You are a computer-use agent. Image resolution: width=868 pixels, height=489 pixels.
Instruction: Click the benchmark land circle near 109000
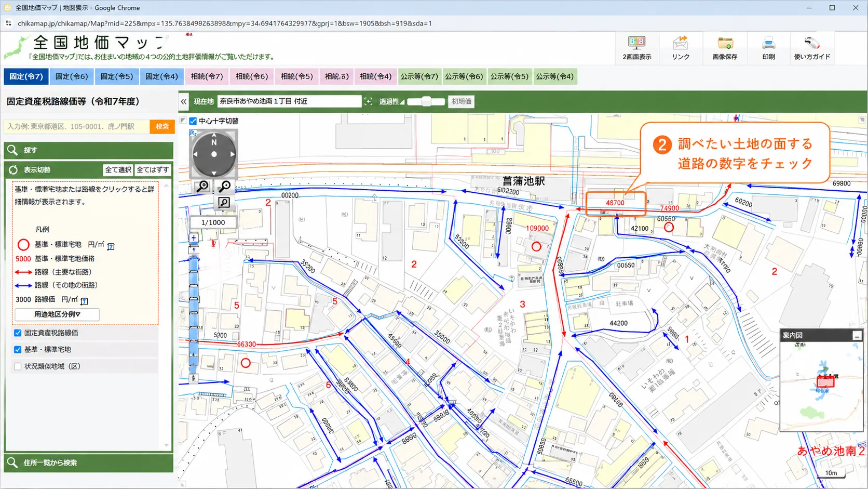point(536,247)
